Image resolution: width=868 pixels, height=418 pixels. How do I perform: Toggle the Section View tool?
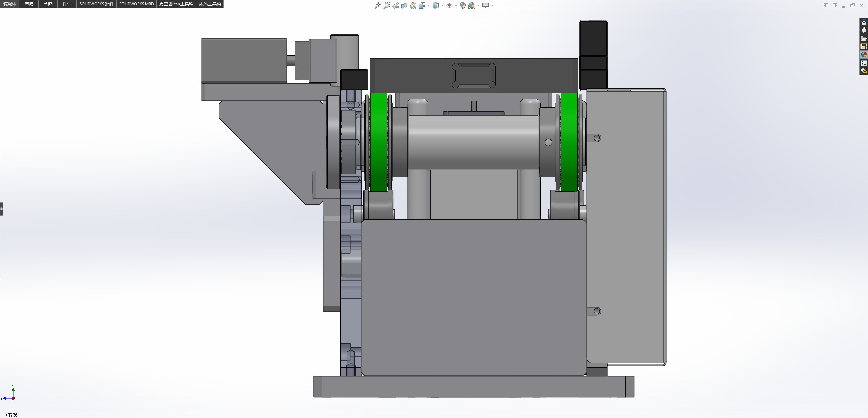404,5
